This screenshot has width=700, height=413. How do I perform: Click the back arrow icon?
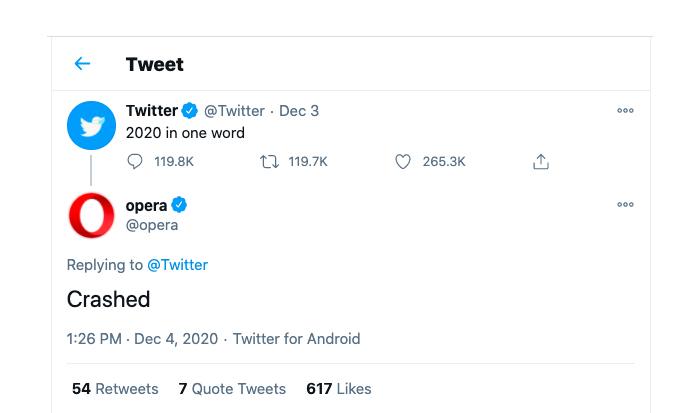tap(82, 64)
